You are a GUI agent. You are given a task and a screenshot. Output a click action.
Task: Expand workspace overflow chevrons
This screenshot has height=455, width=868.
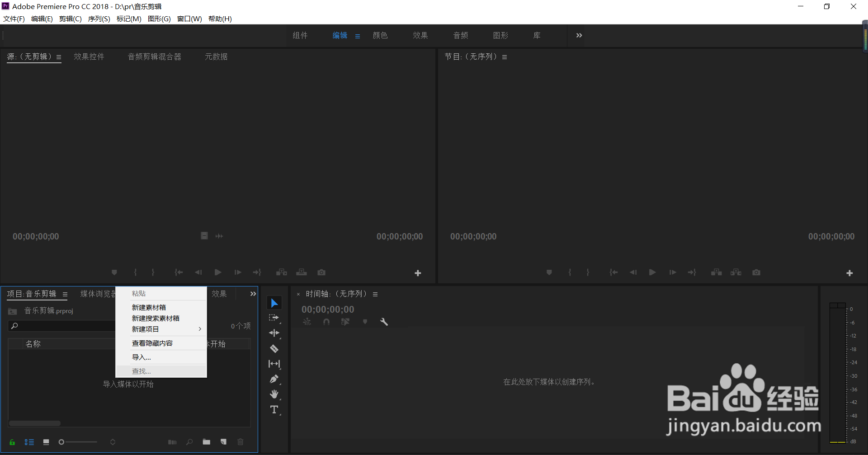579,35
